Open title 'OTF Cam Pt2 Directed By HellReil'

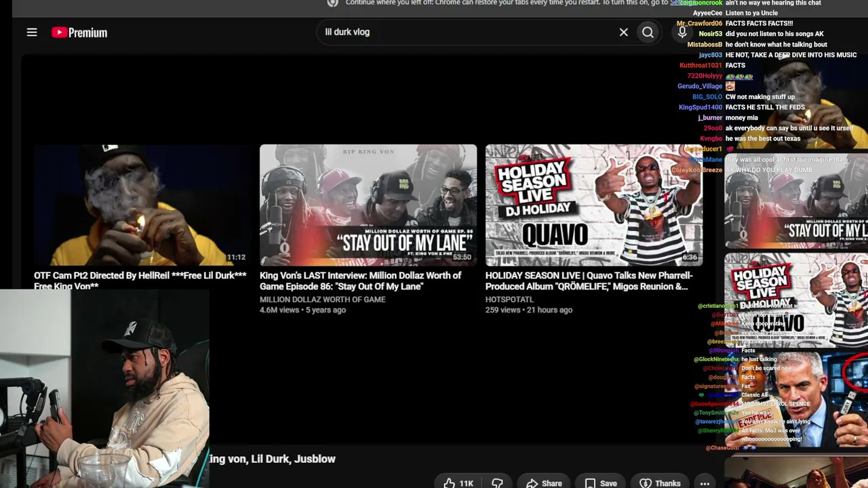tap(140, 281)
